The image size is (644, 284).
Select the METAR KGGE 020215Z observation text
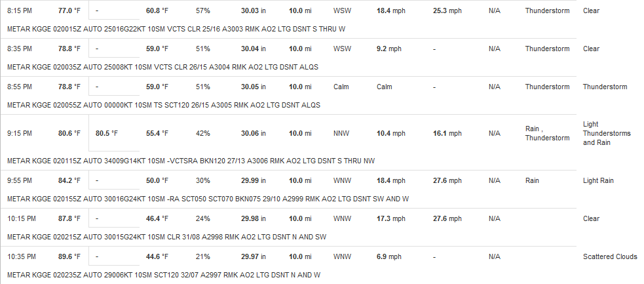point(167,237)
